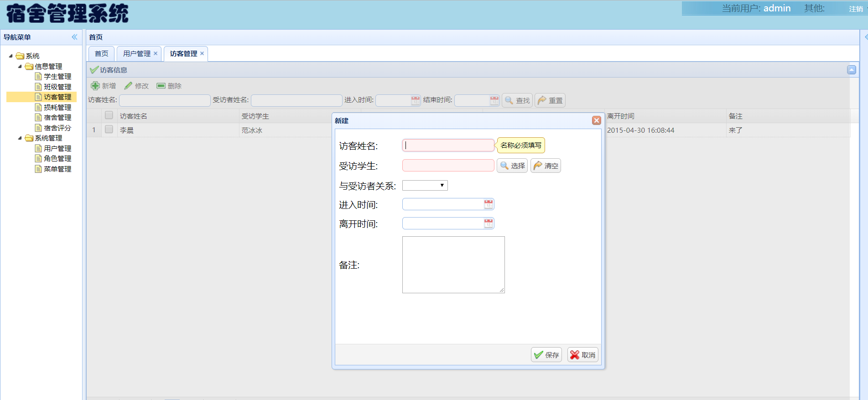Click the 修改 edit pencil button
Viewport: 868px width, 400px height.
point(136,86)
